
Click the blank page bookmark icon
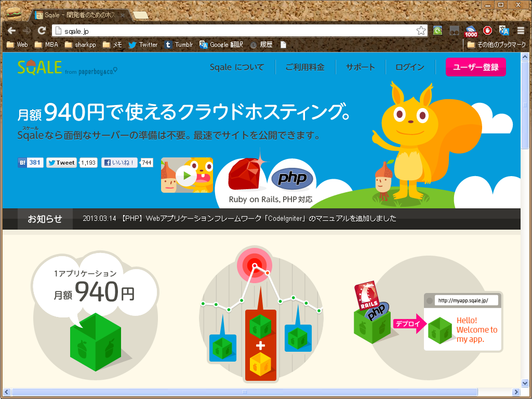tap(283, 45)
